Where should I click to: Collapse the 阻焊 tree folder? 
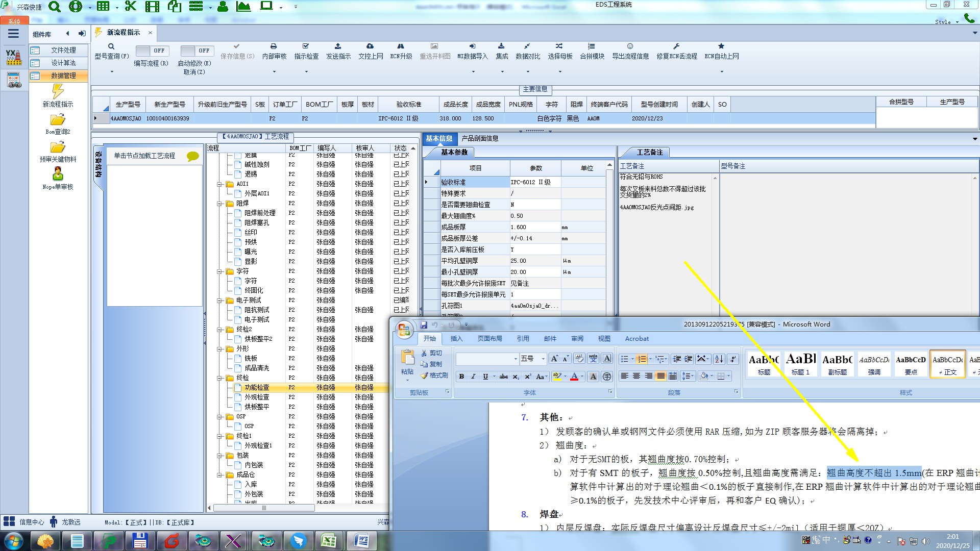point(219,203)
